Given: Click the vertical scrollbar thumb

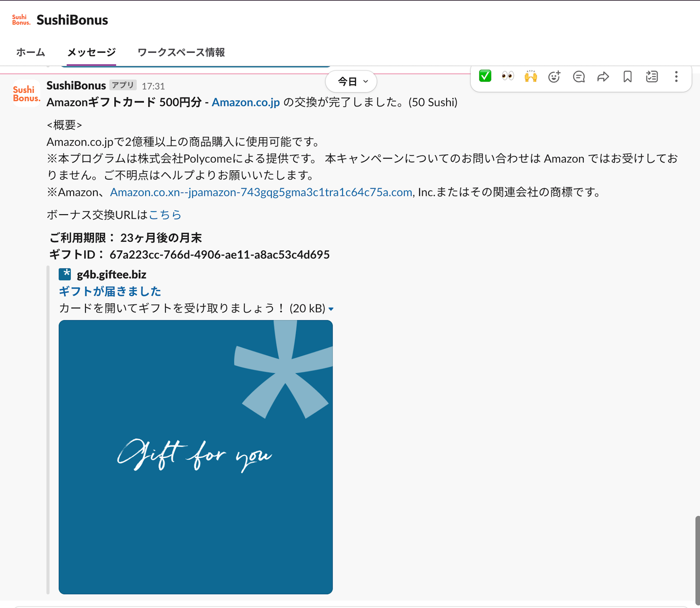Looking at the screenshot, I should pos(697,560).
